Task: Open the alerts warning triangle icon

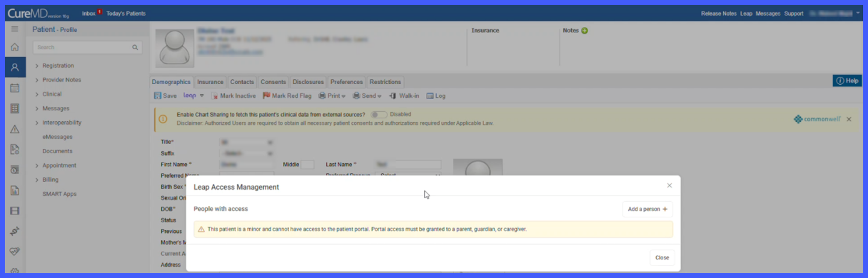Action: tap(14, 129)
